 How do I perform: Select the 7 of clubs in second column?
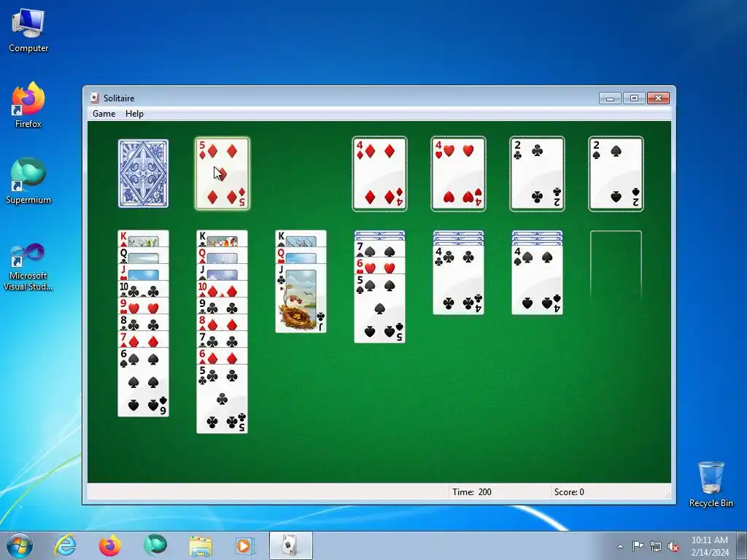point(222,340)
